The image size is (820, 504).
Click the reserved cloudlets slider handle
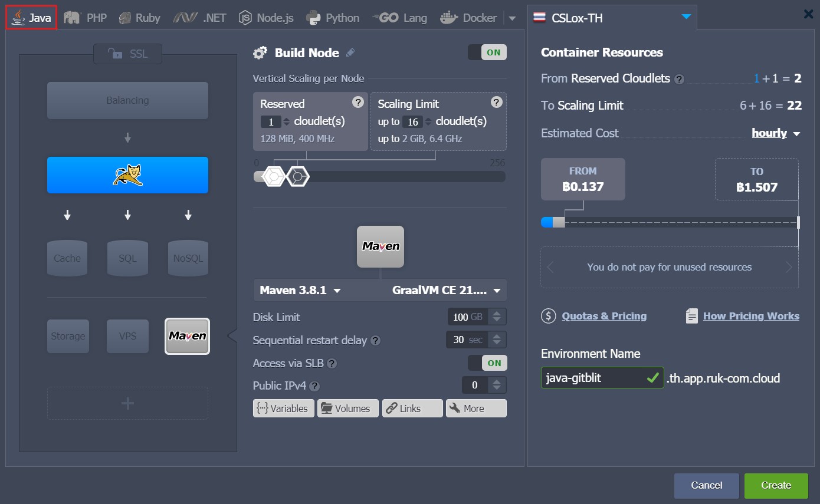274,176
